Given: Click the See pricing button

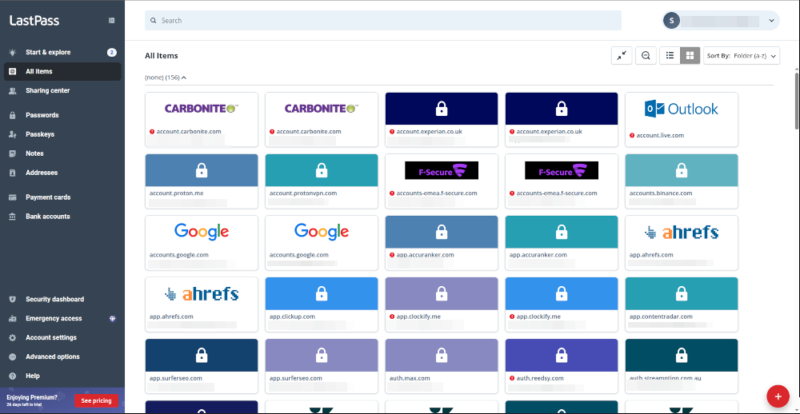Looking at the screenshot, I should [x=96, y=401].
